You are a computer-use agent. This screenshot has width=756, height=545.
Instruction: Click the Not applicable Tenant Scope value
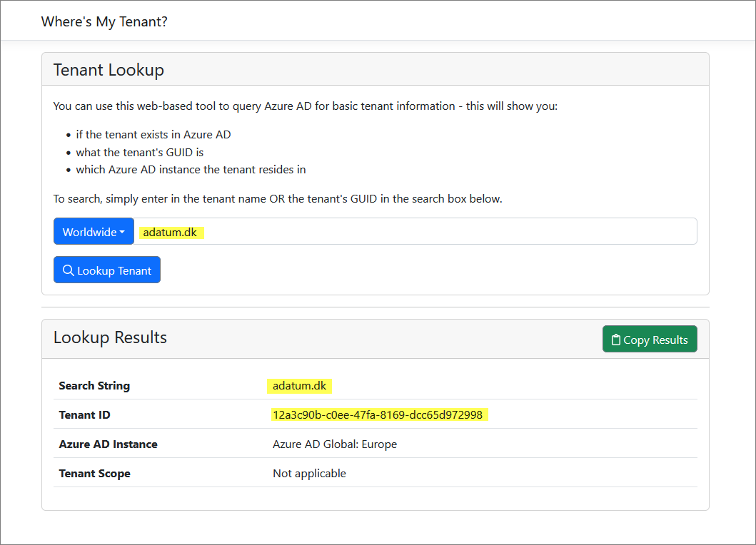coord(309,473)
